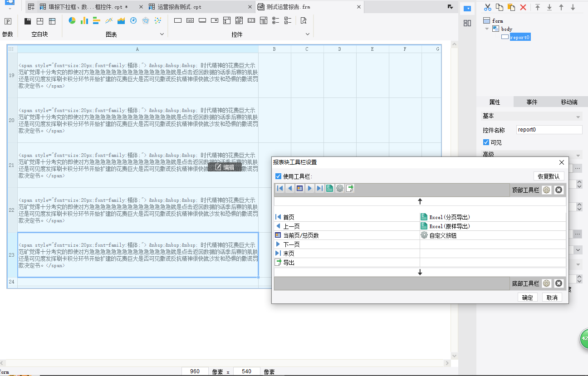Image resolution: width=588 pixels, height=376 pixels.
Task: Uncheck the 可见 checkbox
Action: [486, 142]
